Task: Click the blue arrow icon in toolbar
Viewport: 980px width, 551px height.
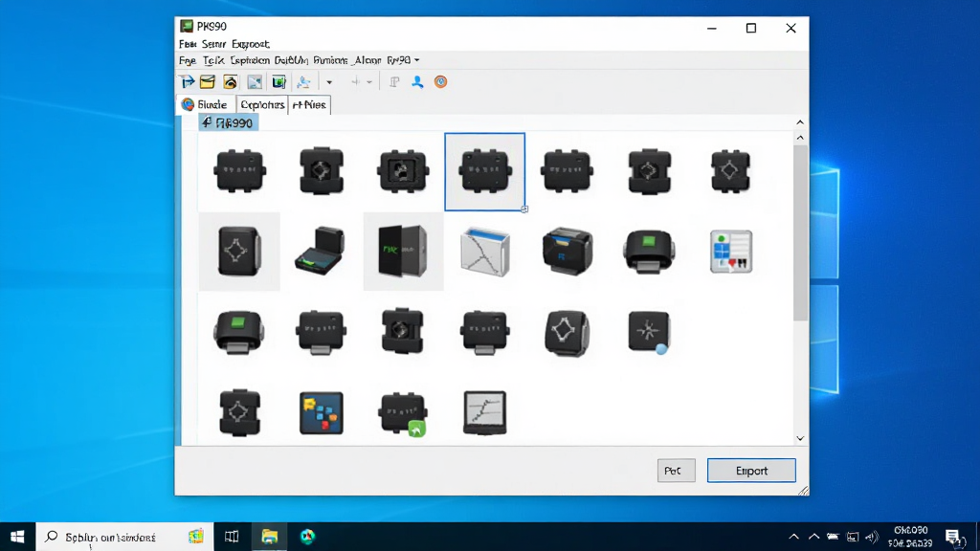Action: (x=187, y=82)
